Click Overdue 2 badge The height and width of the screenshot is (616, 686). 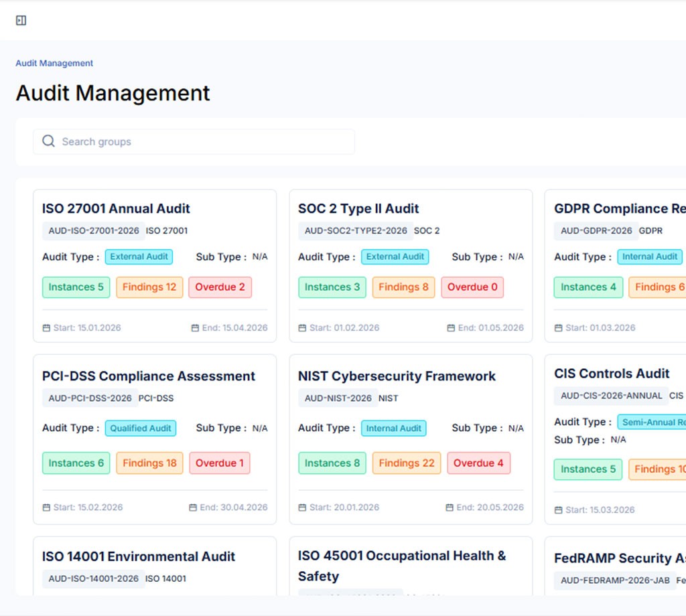(220, 287)
